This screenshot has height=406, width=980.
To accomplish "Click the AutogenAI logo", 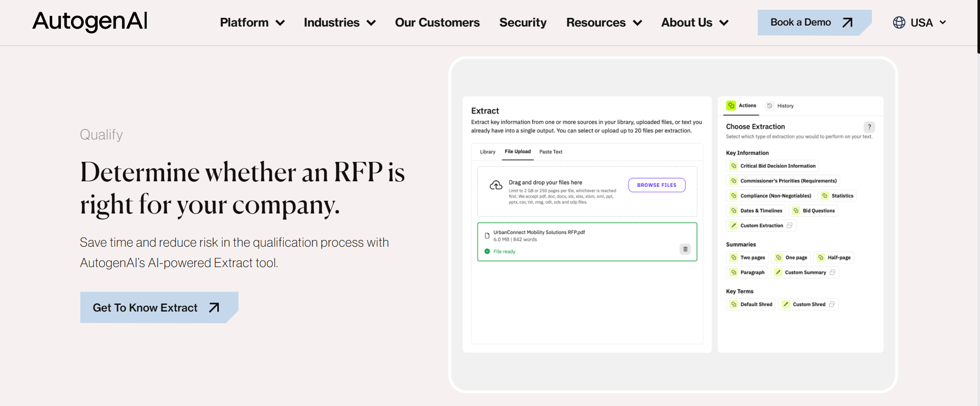I will (90, 21).
